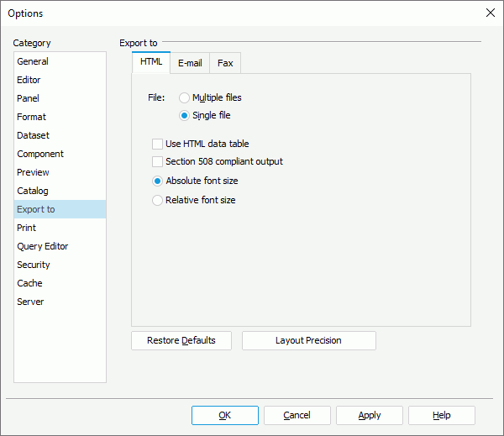Select Component category
Screen dimensions: 504x436
(60, 154)
